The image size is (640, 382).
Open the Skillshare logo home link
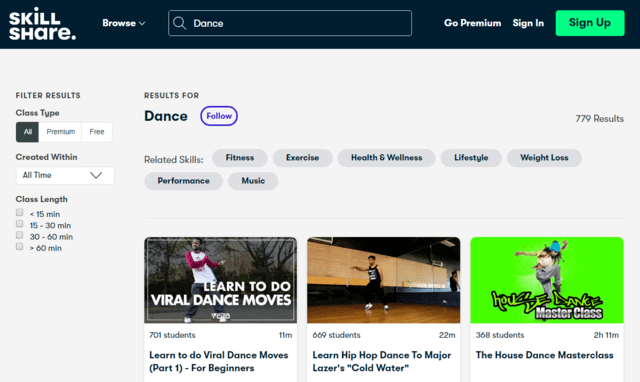click(42, 24)
